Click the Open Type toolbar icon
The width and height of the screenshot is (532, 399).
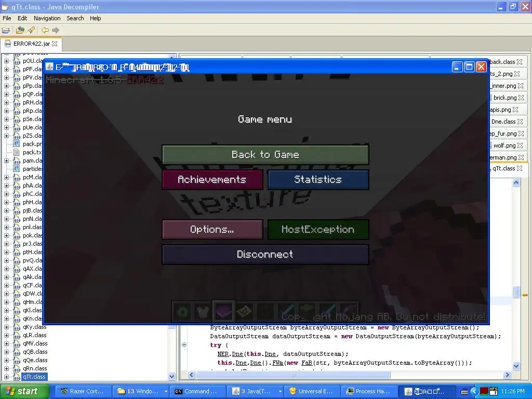(x=20, y=30)
